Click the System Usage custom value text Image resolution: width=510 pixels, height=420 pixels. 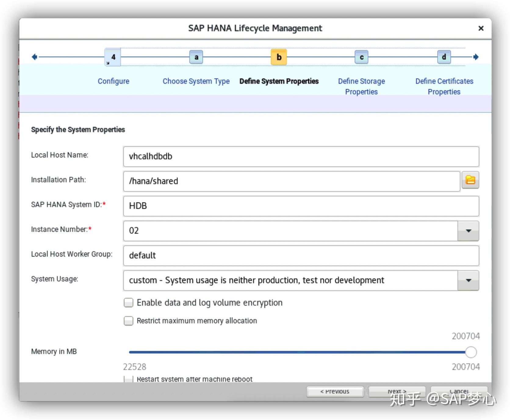click(x=257, y=280)
